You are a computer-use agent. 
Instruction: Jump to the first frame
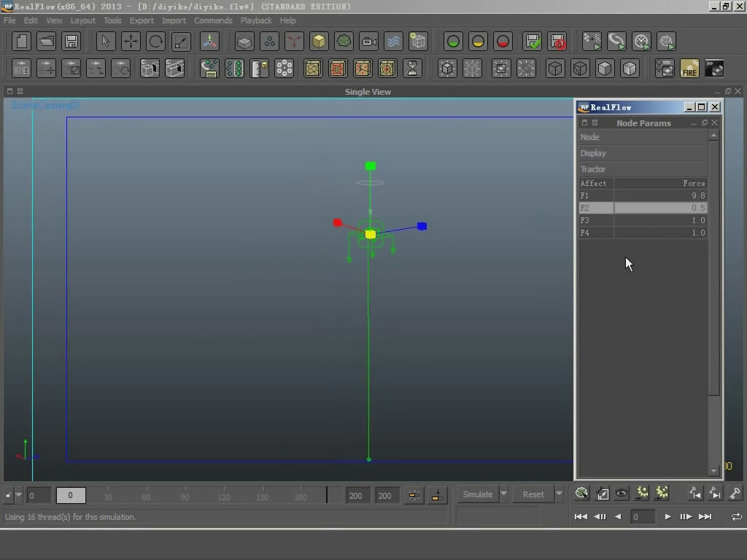[x=581, y=517]
